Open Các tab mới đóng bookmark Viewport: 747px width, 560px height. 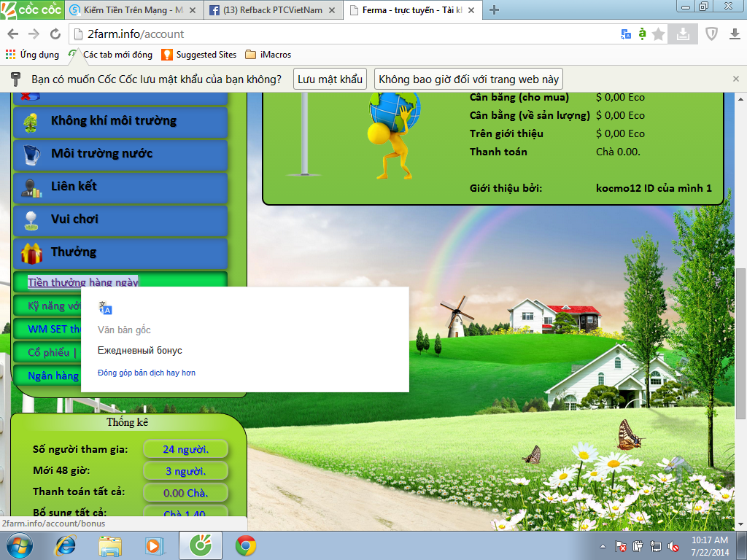110,54
